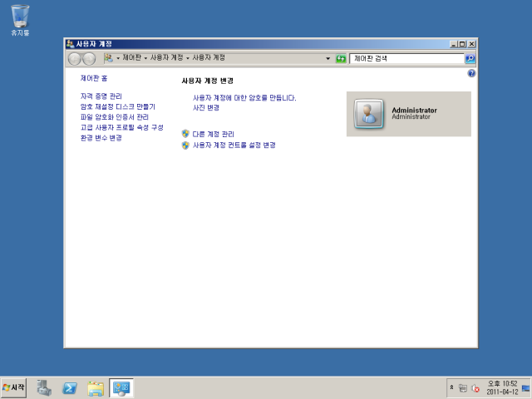Expand dropdown after first 사용자 계정 breadcrumb
The height and width of the screenshot is (399, 532).
188,58
